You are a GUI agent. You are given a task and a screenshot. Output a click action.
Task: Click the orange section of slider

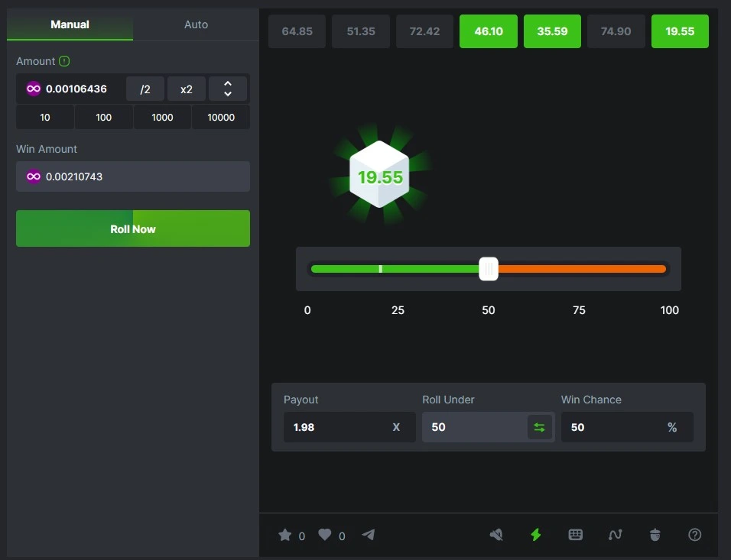[x=582, y=269]
